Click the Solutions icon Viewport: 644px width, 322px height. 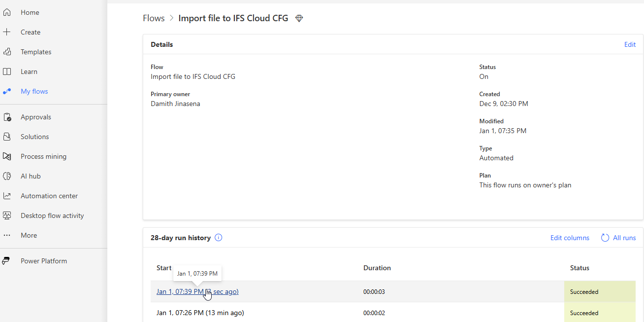click(7, 137)
